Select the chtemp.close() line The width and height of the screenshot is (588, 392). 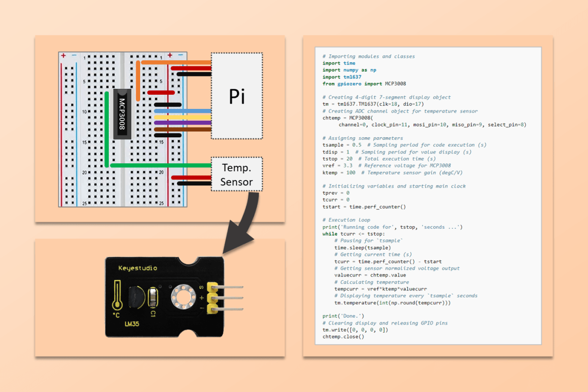click(x=343, y=337)
